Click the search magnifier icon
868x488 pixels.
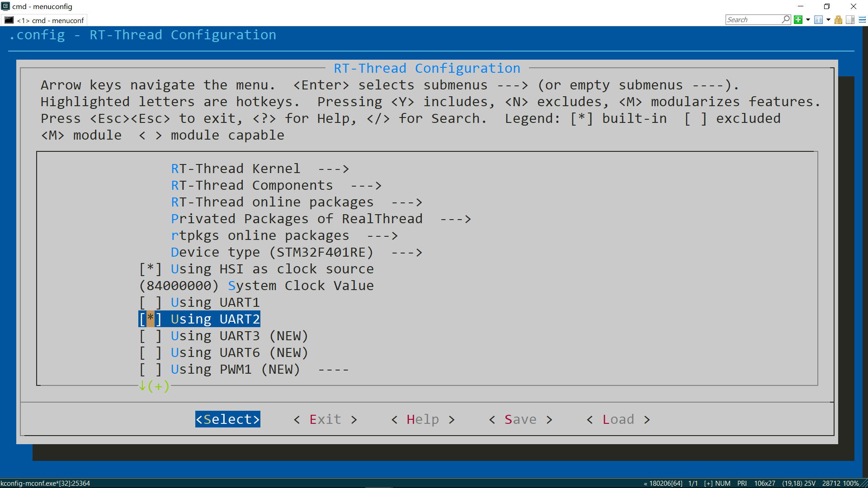(x=786, y=19)
